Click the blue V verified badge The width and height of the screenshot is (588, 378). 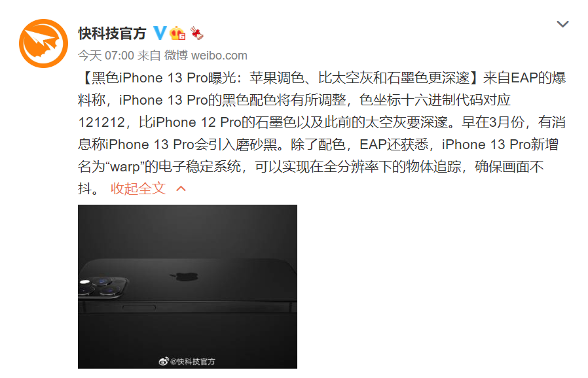point(160,33)
